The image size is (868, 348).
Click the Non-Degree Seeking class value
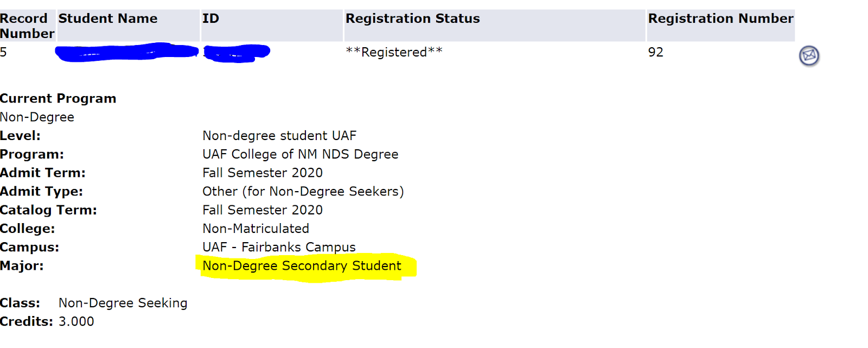[123, 303]
